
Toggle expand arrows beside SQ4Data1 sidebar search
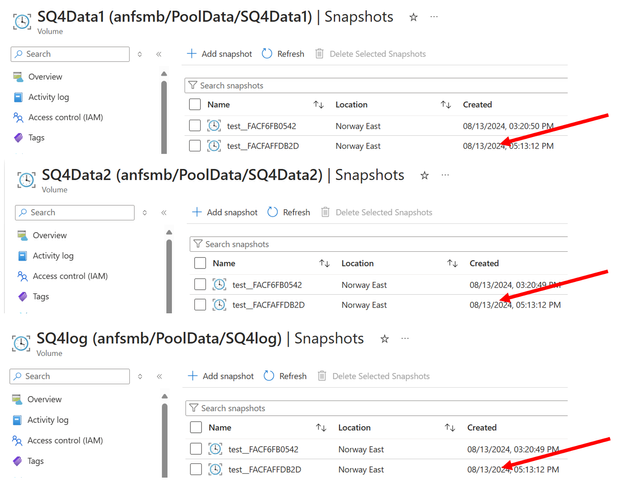click(x=140, y=54)
